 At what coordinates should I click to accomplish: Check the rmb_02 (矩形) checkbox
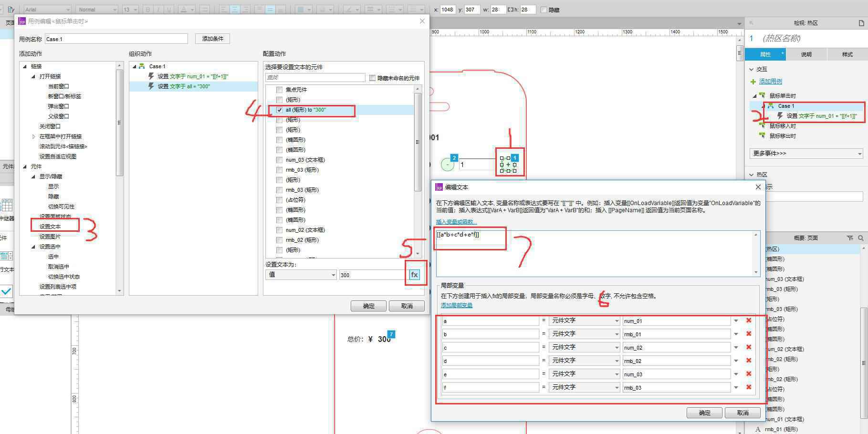[x=280, y=240]
